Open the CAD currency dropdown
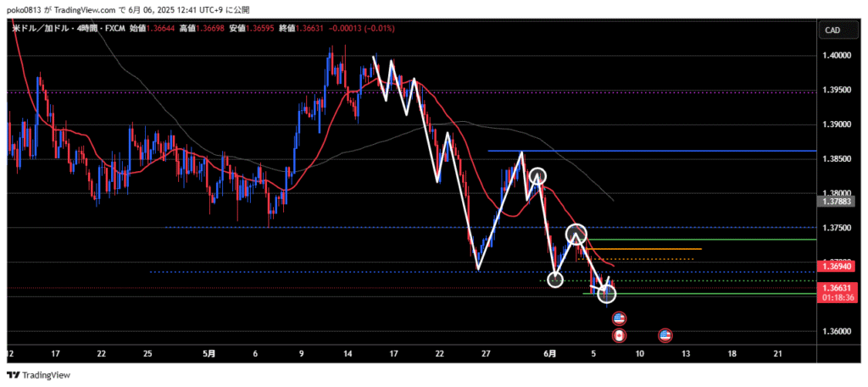Screen dimensions: 868x387 pos(832,30)
